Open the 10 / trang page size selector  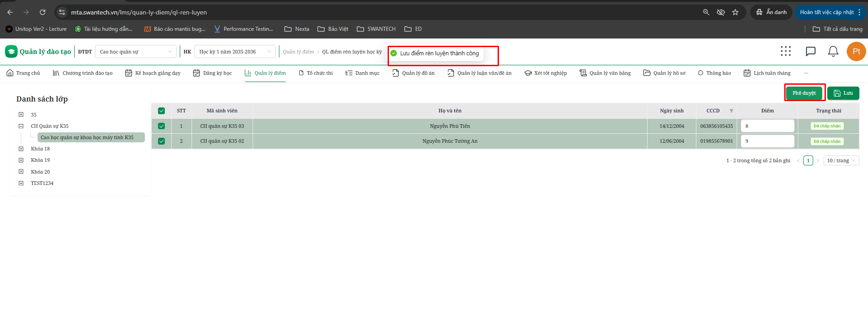point(841,160)
